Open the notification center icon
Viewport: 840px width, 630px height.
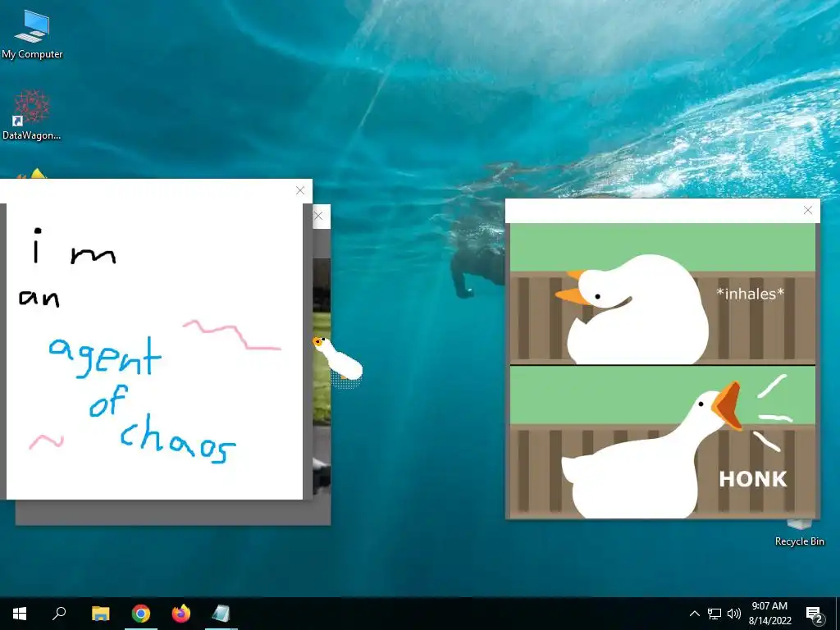coord(815,614)
